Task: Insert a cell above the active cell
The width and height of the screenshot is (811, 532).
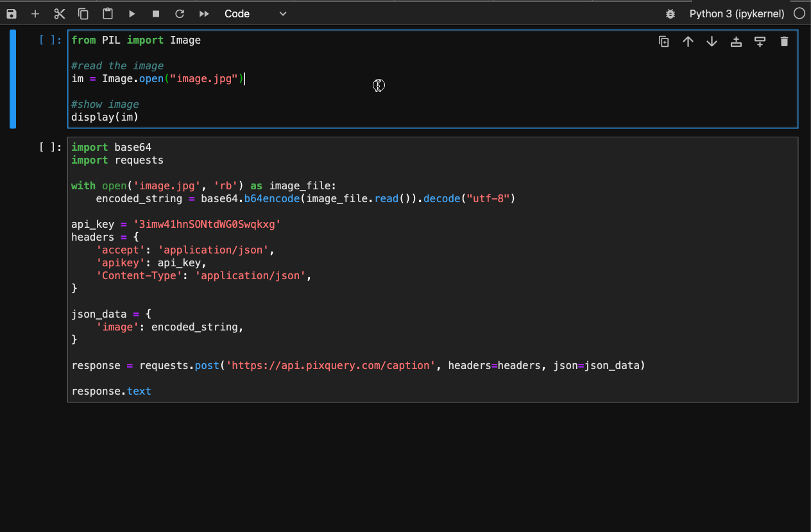Action: coord(736,42)
